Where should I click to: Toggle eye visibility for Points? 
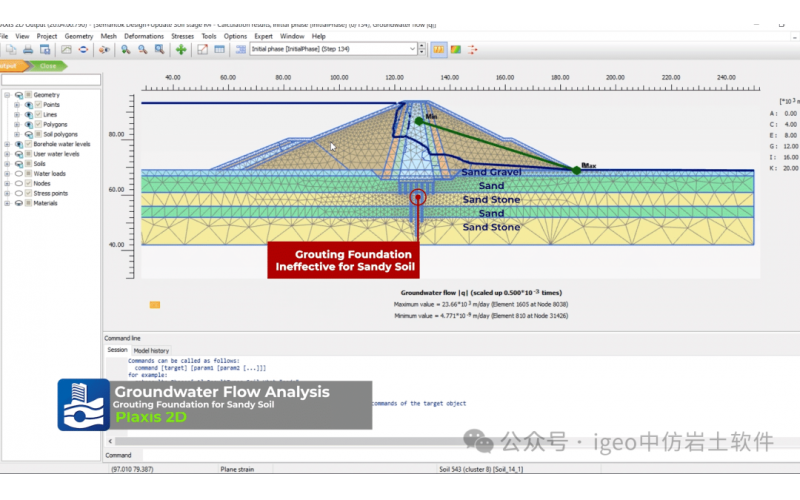(29, 105)
